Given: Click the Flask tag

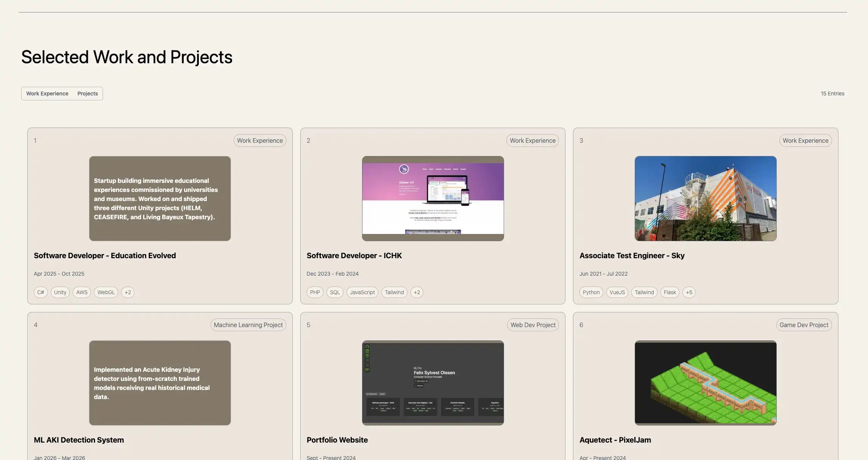Looking at the screenshot, I should [670, 292].
